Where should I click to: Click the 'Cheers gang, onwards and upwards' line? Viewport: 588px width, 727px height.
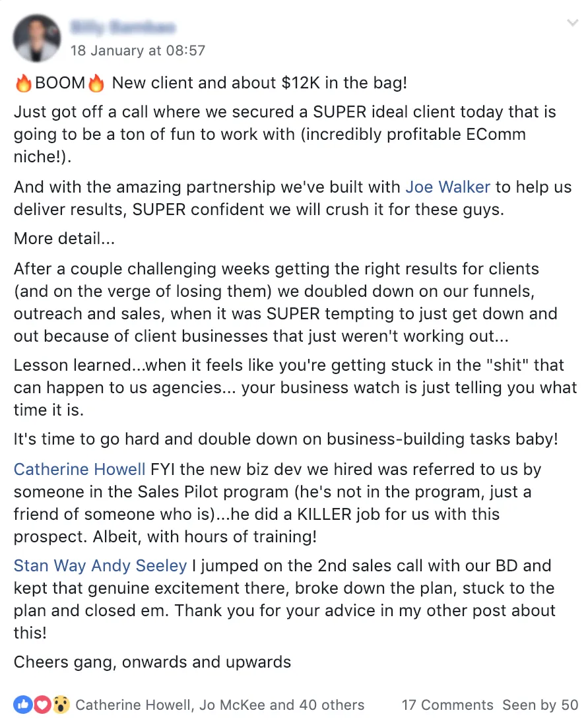(x=152, y=662)
